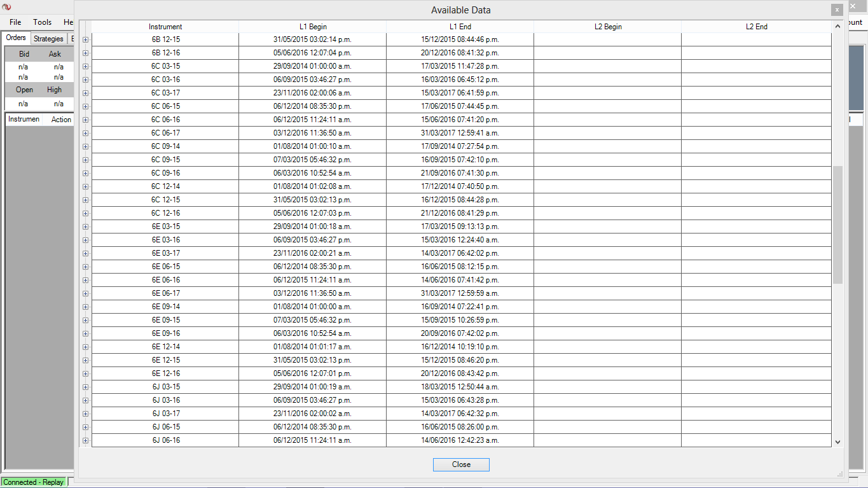Click the L1 End column header
868x488 pixels.
(460, 27)
